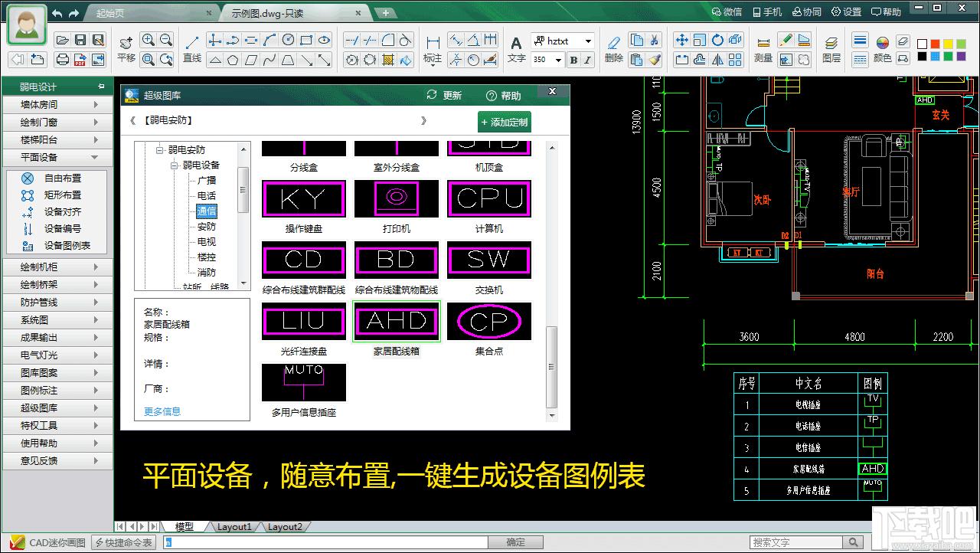Open the 图层 layers tool
Screen dimensions: 980x553
coord(831,49)
